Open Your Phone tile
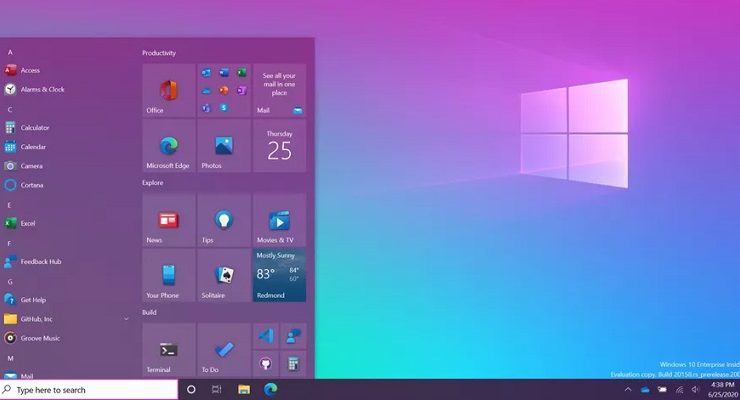Screen dimensions: 740x400 click(x=168, y=276)
